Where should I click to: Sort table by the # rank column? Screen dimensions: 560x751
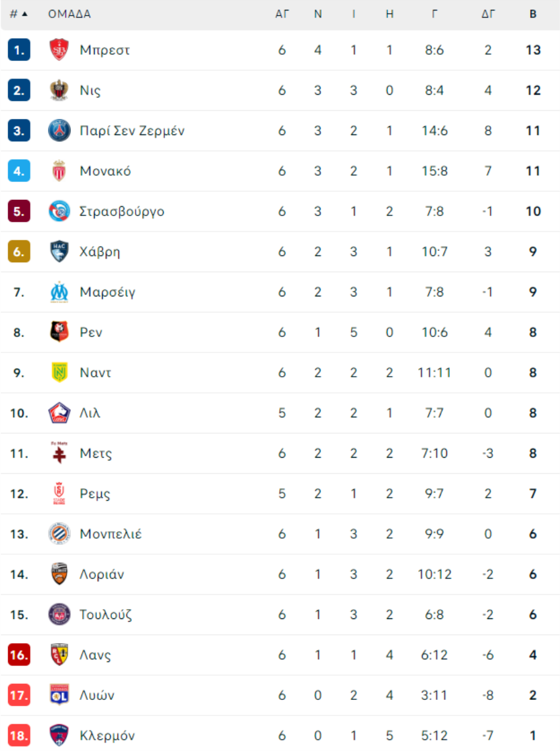[19, 14]
